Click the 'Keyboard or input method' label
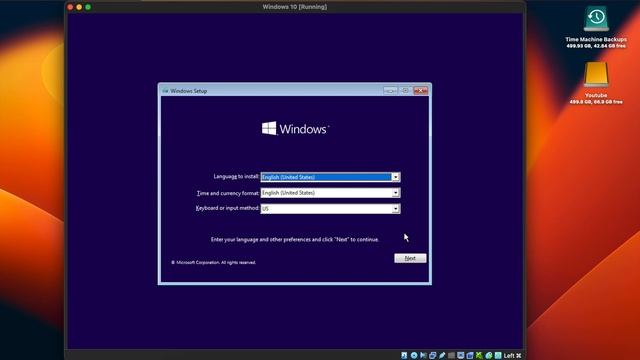The width and height of the screenshot is (640, 360). pyautogui.click(x=227, y=208)
